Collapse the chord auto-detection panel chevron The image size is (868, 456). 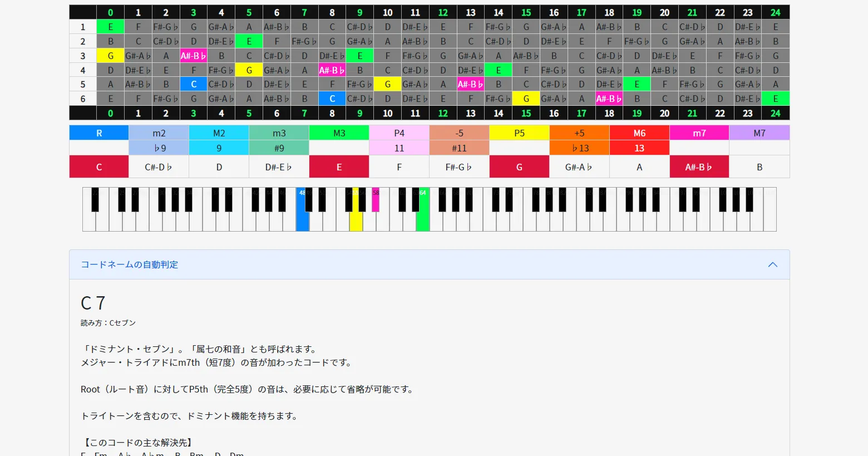[772, 264]
